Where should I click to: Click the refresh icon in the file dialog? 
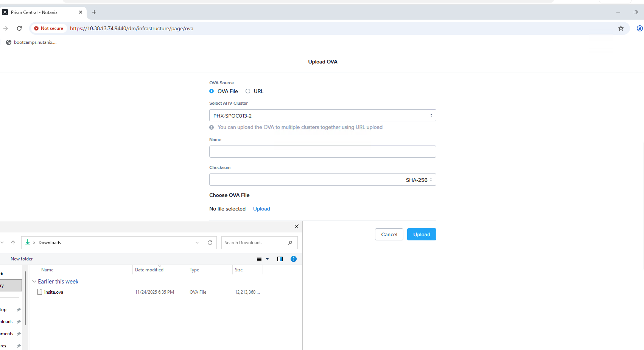tap(210, 242)
